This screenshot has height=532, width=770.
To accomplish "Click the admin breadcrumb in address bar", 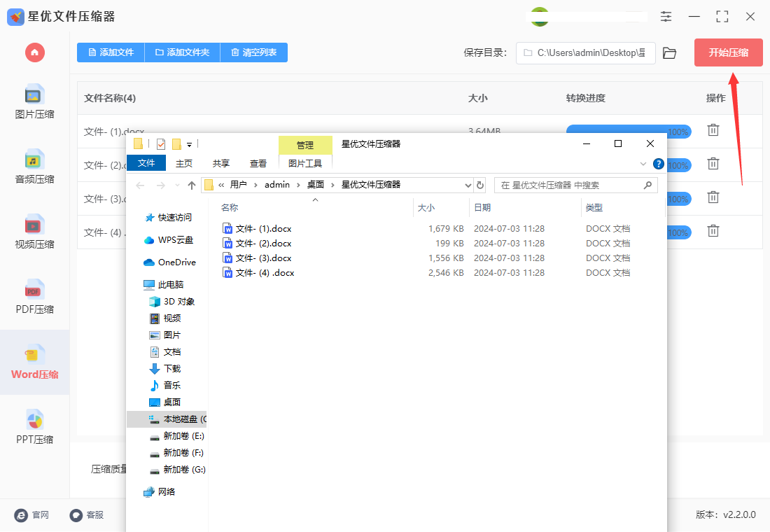I will coord(277,185).
